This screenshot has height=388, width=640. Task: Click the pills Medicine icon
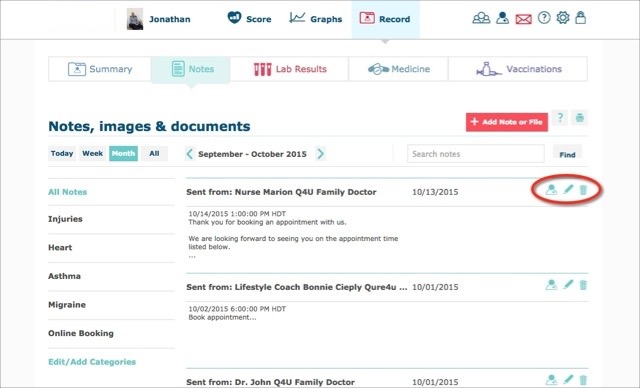coord(378,69)
